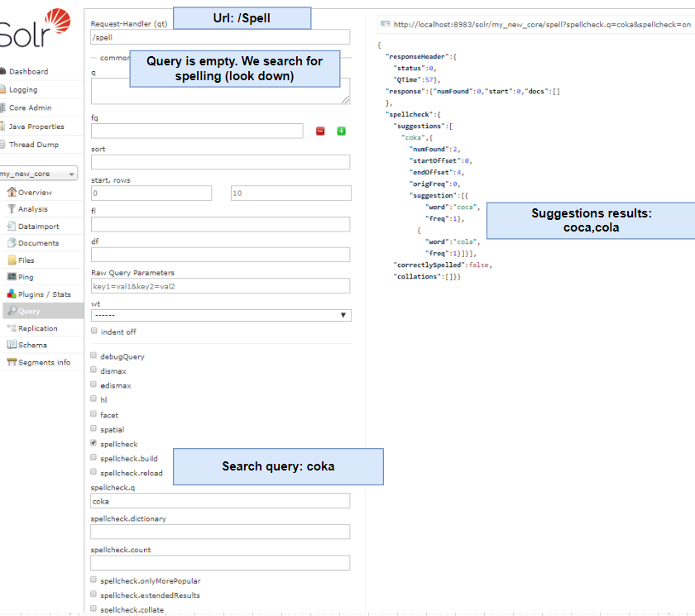
Task: Click into the fq filter field
Action: pos(197,131)
